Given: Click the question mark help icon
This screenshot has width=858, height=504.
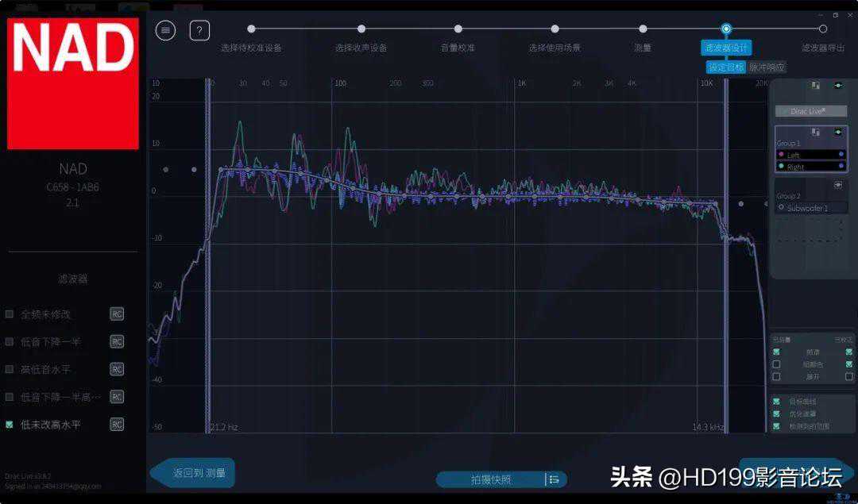Looking at the screenshot, I should [x=199, y=30].
